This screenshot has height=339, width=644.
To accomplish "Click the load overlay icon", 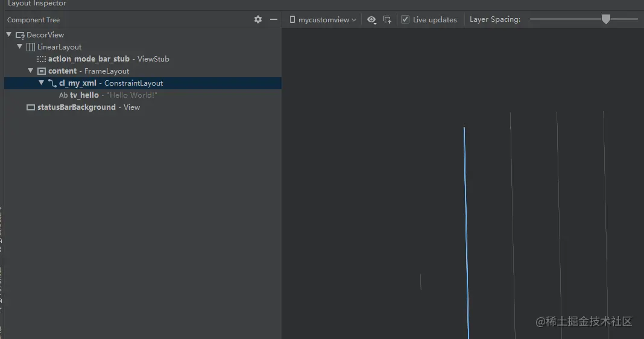I will click(387, 20).
